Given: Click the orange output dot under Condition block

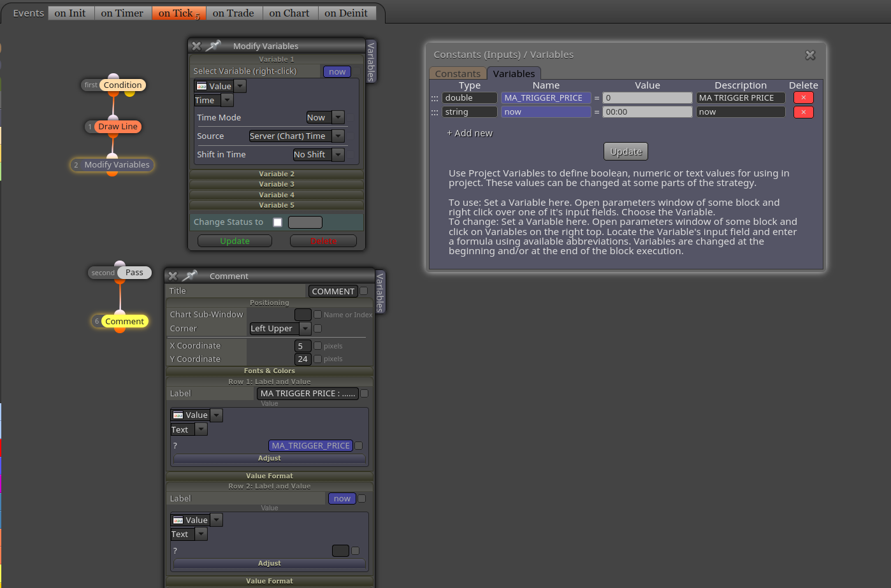Looking at the screenshot, I should 113,93.
